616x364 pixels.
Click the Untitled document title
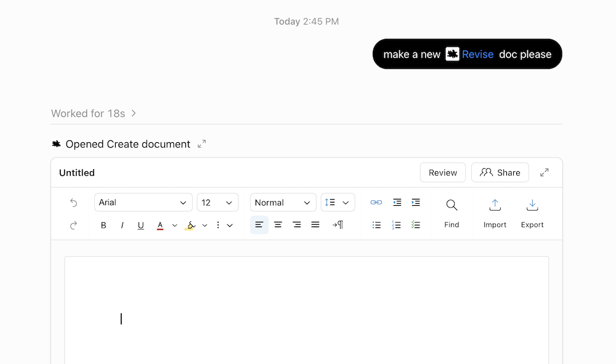(x=77, y=173)
